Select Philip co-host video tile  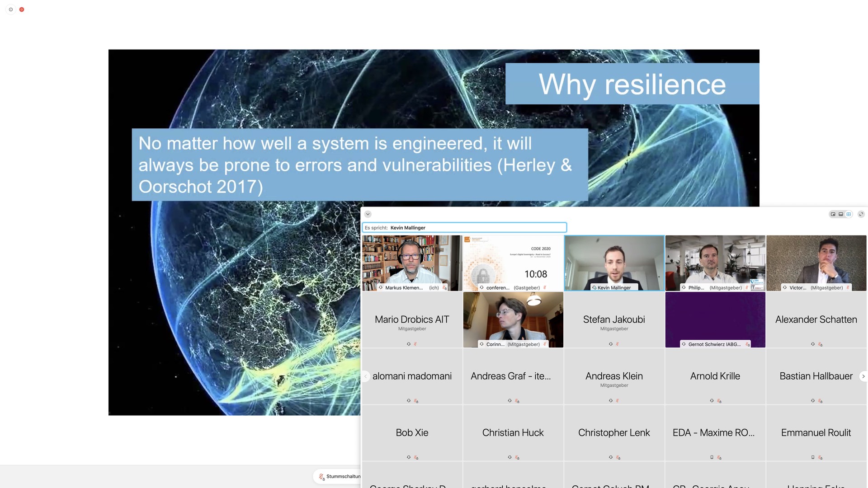(x=715, y=263)
